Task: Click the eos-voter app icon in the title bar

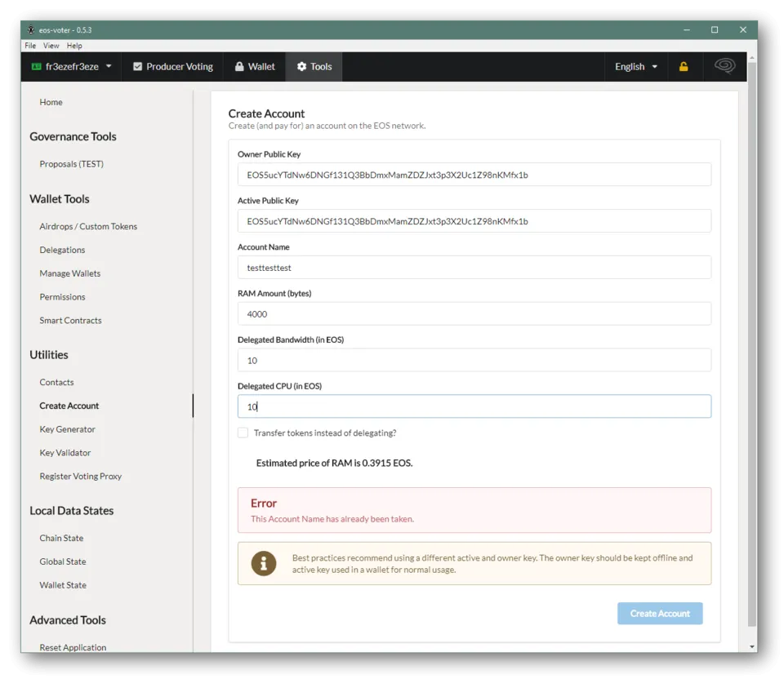Action: (31, 30)
